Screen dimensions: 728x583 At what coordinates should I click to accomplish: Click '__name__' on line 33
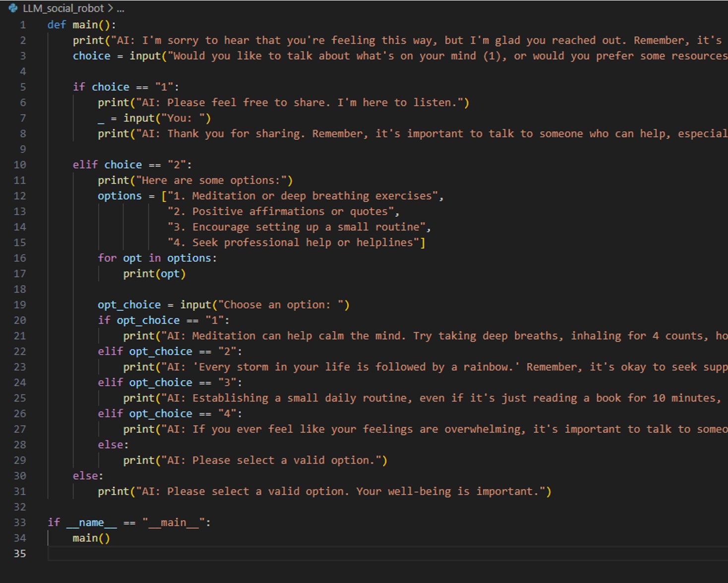(x=92, y=523)
